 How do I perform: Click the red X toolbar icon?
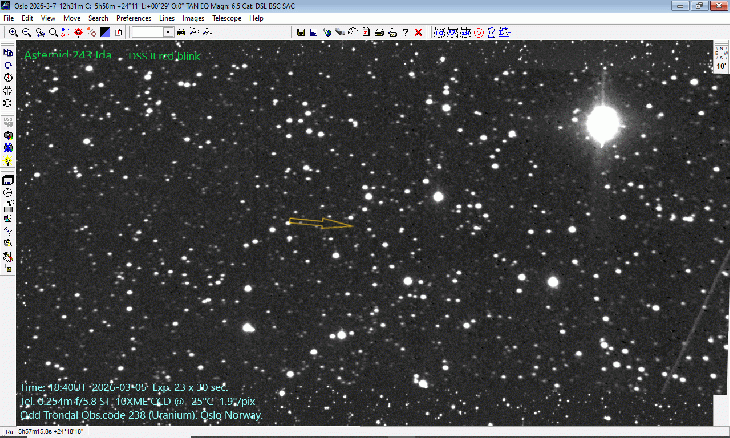tap(418, 32)
